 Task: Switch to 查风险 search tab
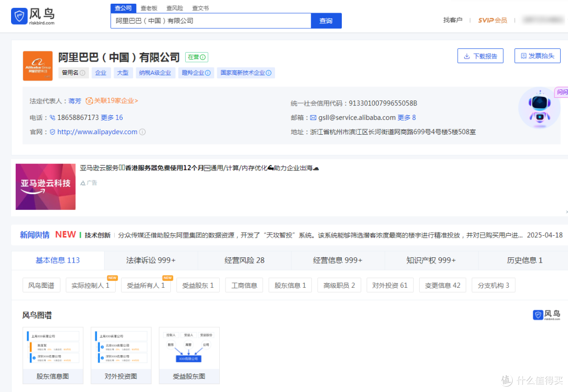pyautogui.click(x=175, y=8)
